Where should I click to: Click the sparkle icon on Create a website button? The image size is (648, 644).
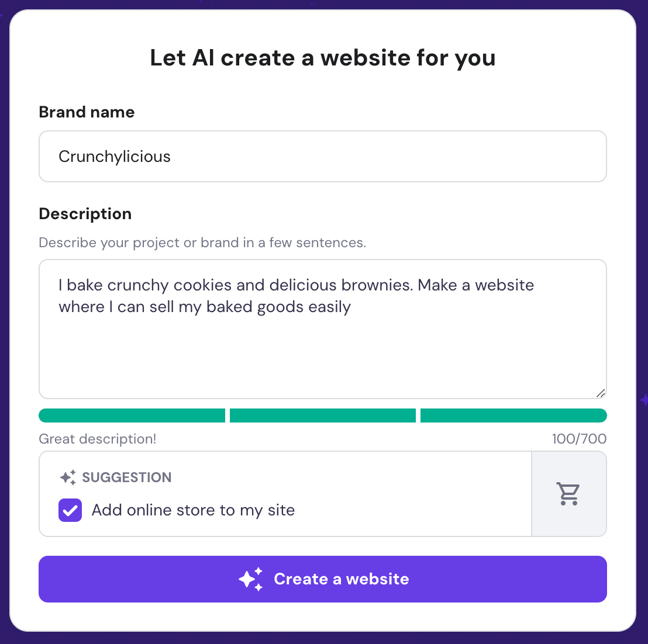click(x=251, y=579)
